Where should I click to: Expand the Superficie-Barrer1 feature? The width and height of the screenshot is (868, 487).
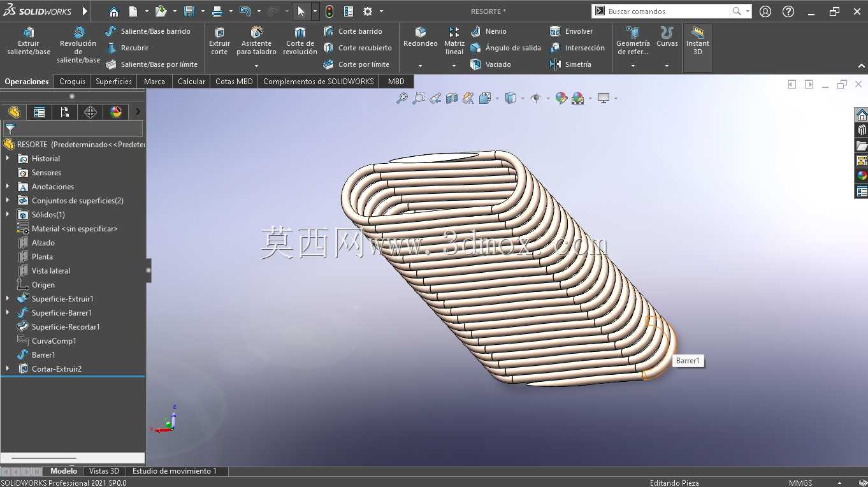click(8, 312)
